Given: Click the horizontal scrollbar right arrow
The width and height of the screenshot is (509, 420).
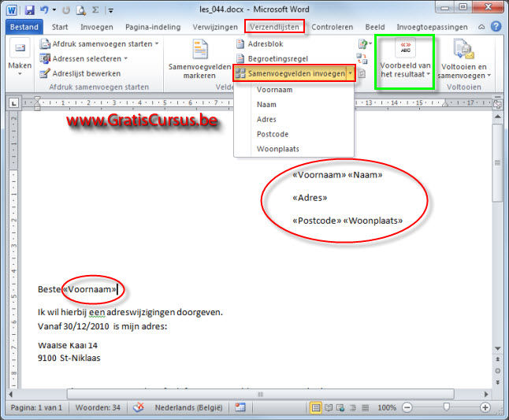Looking at the screenshot, I should (x=485, y=394).
